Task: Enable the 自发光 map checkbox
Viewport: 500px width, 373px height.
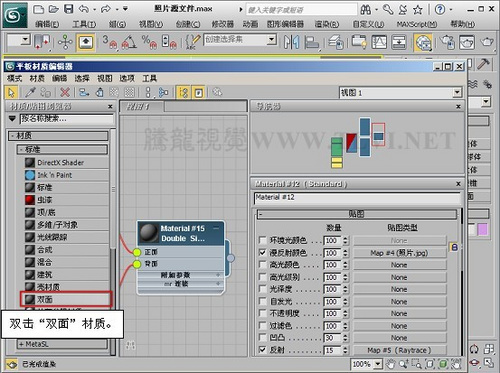Action: 263,301
